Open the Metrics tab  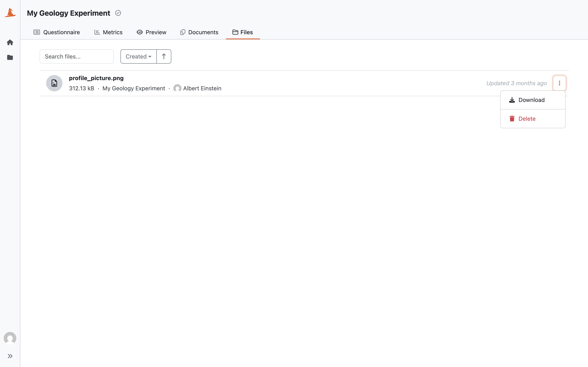coord(108,32)
